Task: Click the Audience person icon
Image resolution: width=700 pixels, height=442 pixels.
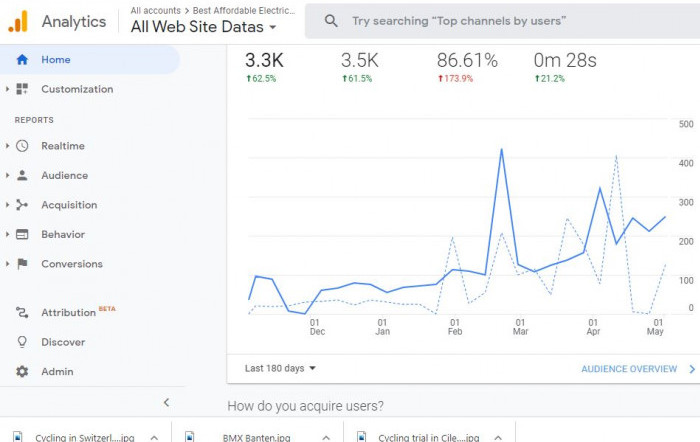Action: [22, 175]
